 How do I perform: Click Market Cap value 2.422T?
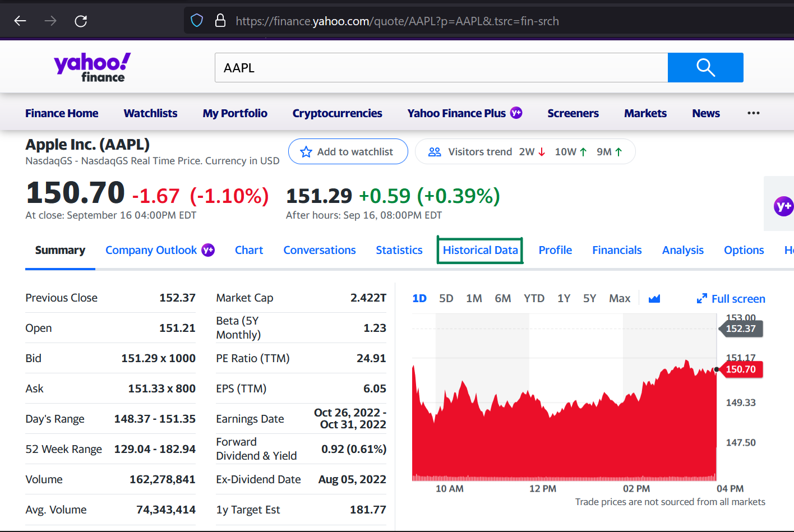click(368, 298)
